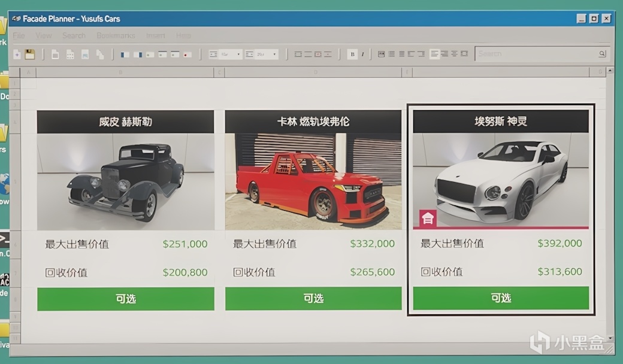This screenshot has width=623, height=364.
Task: Click the $200,800 recovery value
Action: coord(185,272)
